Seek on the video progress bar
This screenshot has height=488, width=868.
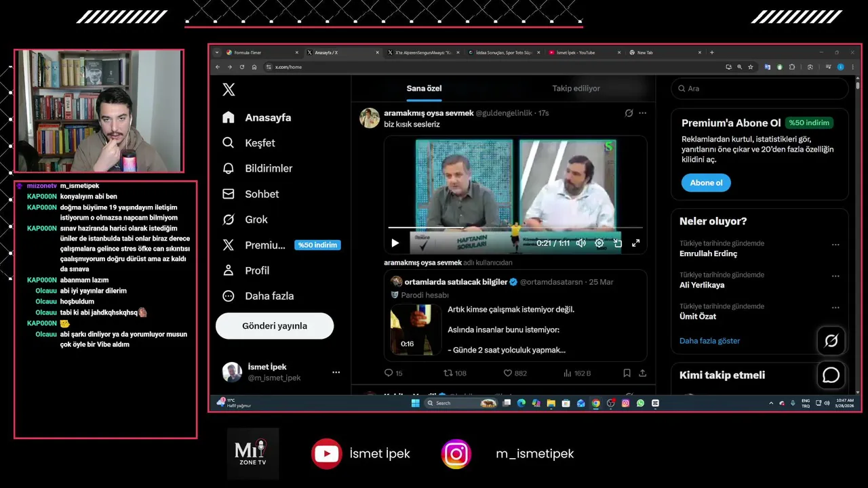(x=515, y=228)
